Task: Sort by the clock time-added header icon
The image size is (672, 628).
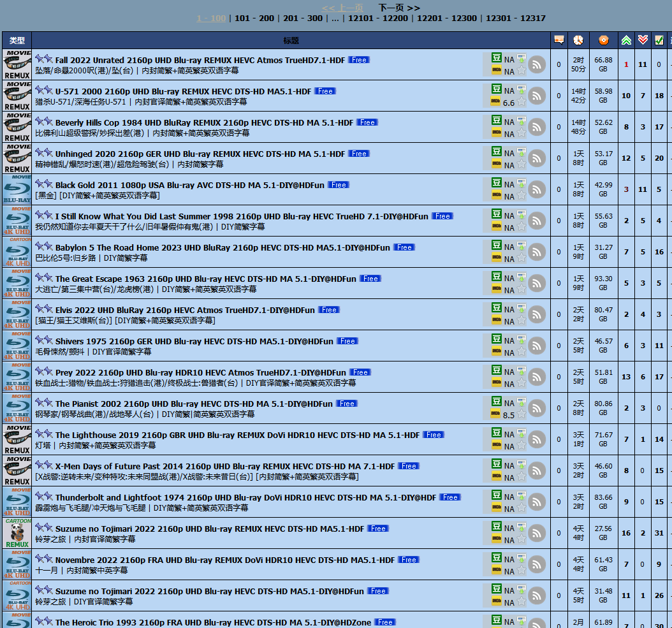Action: [578, 40]
